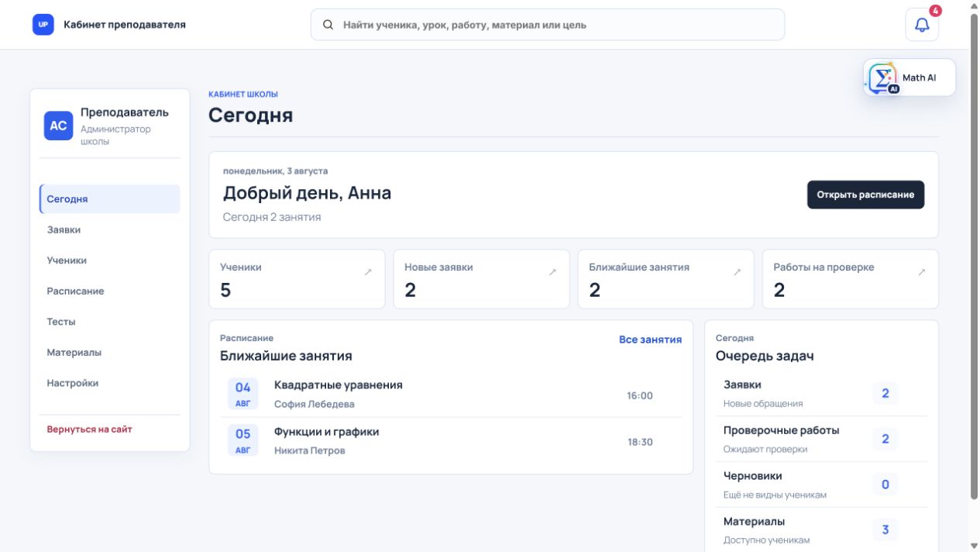Click the UP logo icon in header
Image resolution: width=980 pixels, height=552 pixels.
coord(43,25)
